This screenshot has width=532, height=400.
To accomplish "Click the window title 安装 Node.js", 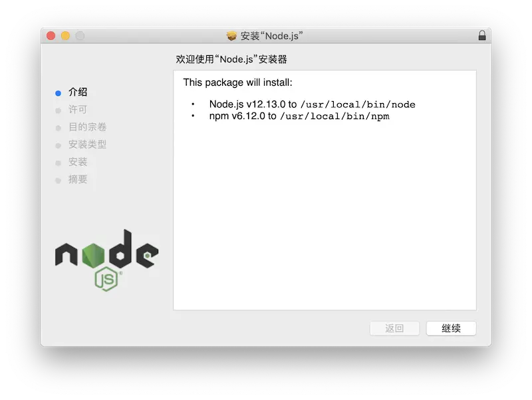I will coord(271,36).
